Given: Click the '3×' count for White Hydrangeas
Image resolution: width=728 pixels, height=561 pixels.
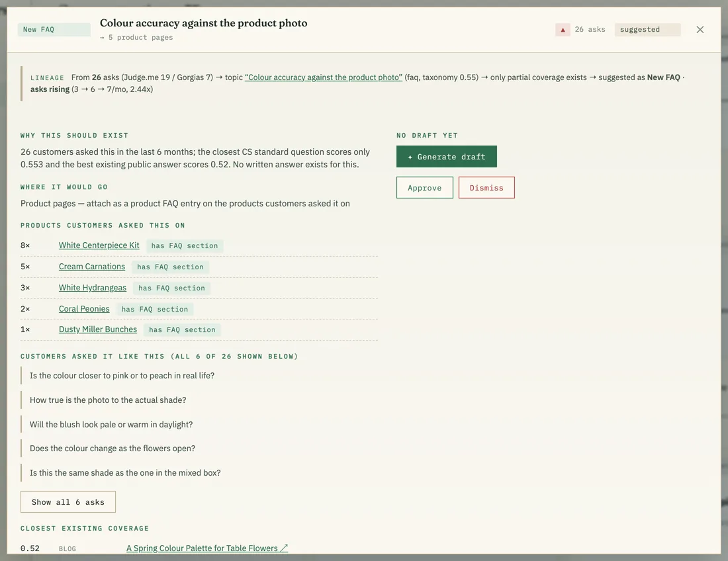Looking at the screenshot, I should pos(25,288).
